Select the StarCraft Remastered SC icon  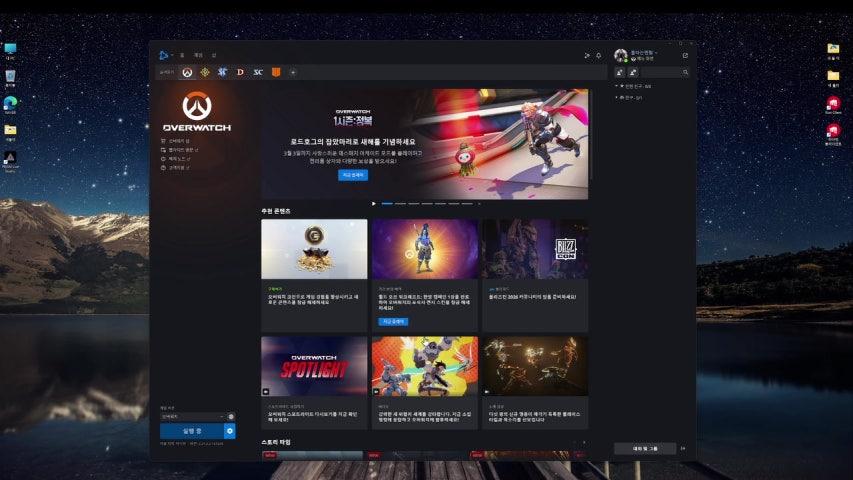pyautogui.click(x=258, y=72)
